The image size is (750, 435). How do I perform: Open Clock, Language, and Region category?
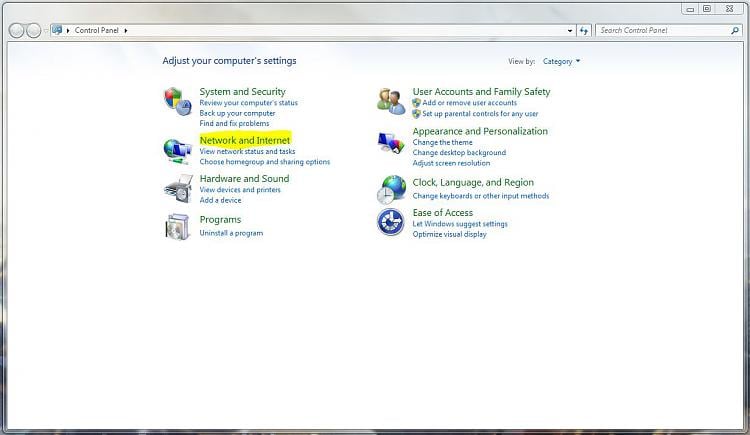click(x=473, y=182)
